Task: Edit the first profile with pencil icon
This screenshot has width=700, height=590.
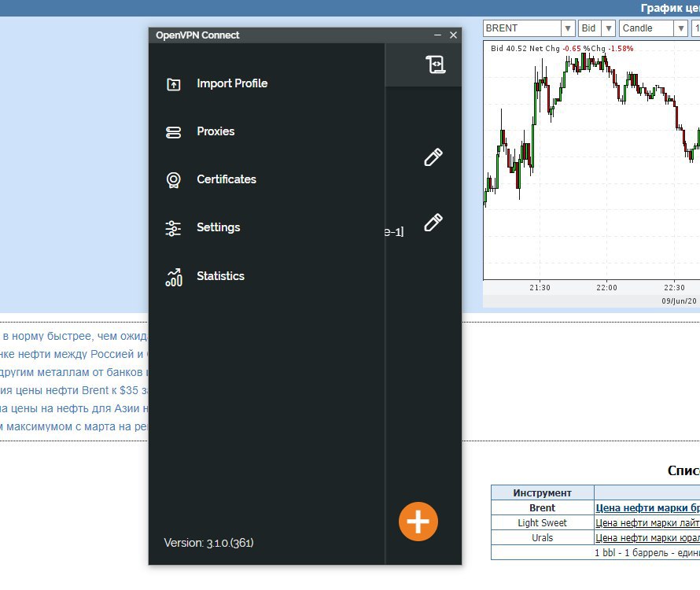Action: point(433,157)
